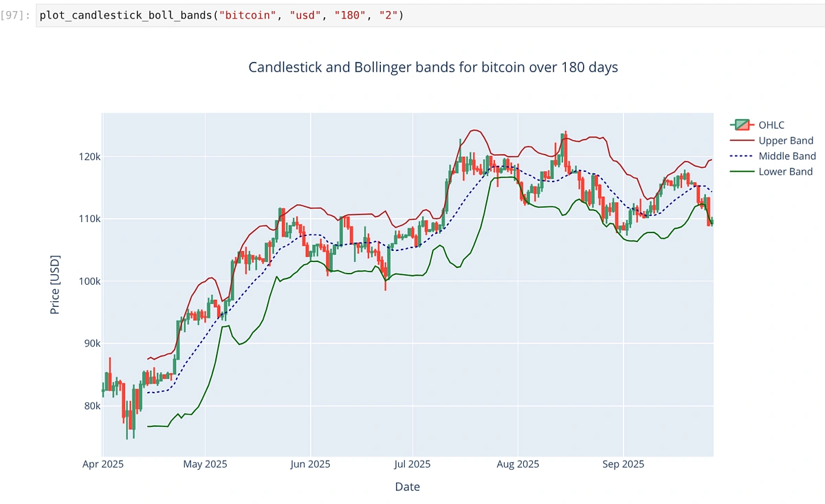Click the "Price [USD]" y-axis title
Screen dimensions: 825x504
click(55, 285)
